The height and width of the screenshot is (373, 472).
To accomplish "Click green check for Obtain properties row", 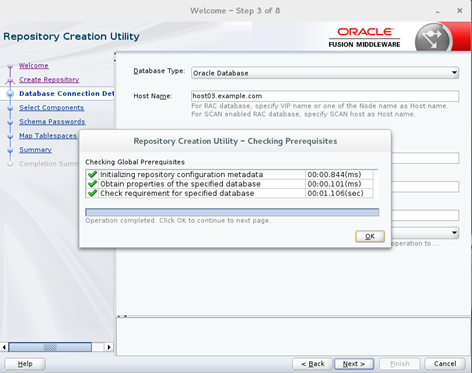I will (x=92, y=184).
